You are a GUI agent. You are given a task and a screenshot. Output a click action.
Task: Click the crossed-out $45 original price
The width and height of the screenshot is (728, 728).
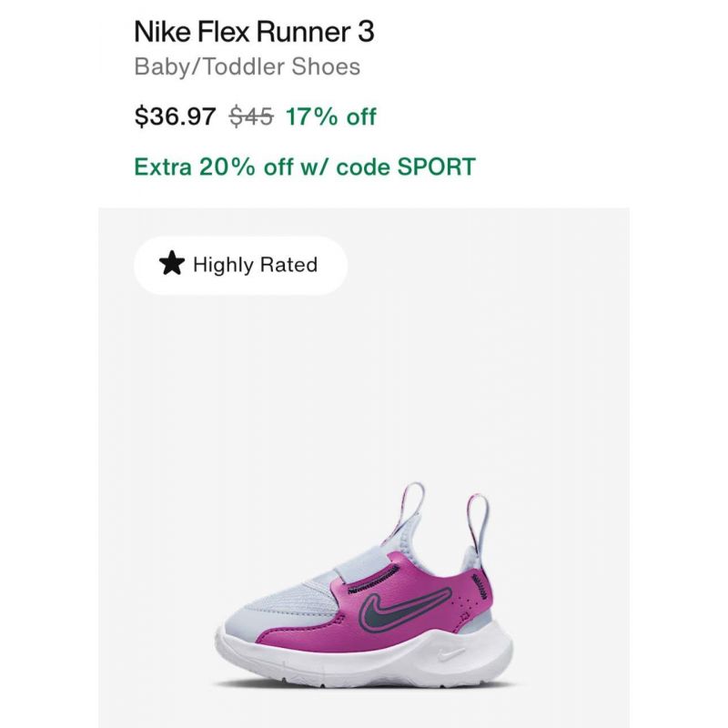point(251,116)
